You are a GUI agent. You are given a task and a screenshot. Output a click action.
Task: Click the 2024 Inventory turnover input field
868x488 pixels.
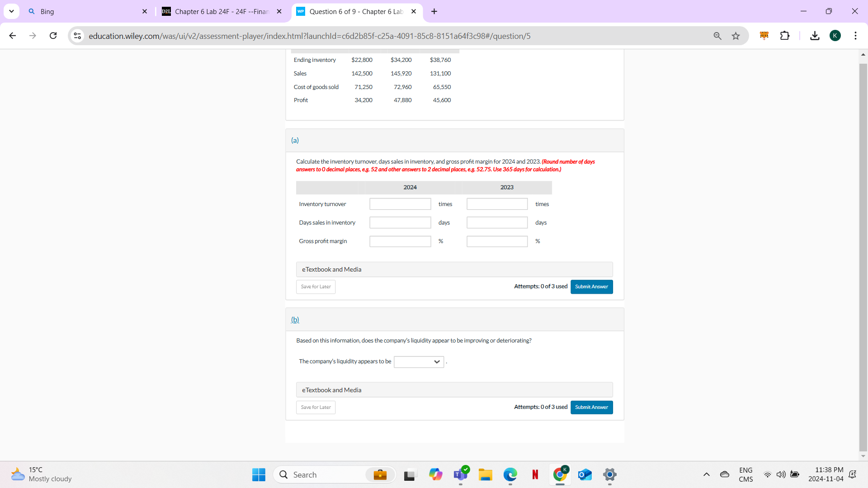(x=400, y=204)
